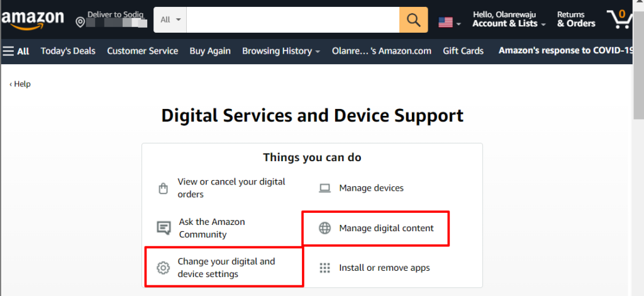
Task: Open the shopping cart icon
Action: point(620,19)
